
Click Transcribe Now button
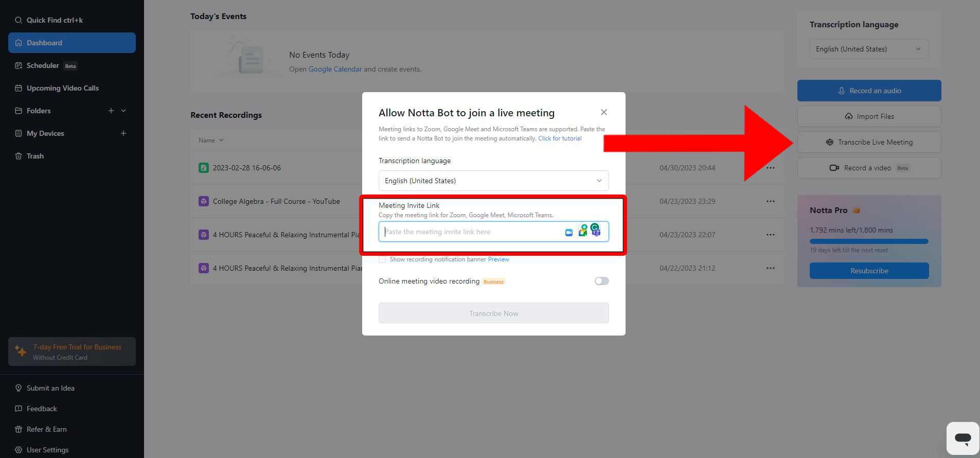click(493, 313)
